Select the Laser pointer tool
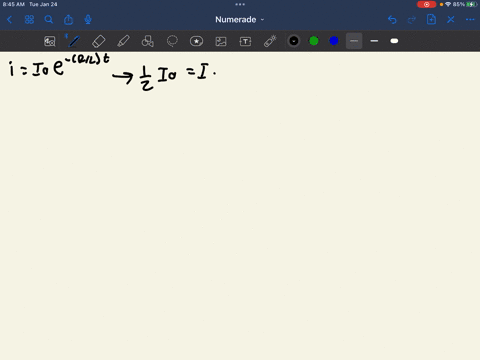The height and width of the screenshot is (360, 480). pyautogui.click(x=270, y=41)
